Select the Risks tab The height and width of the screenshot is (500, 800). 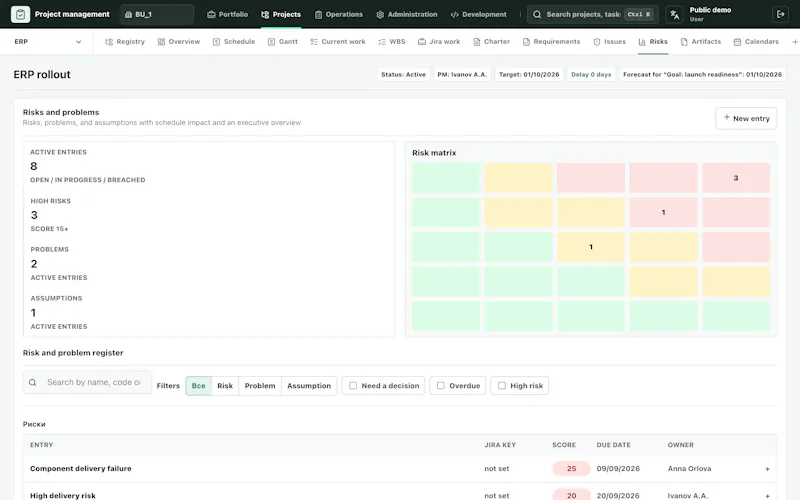tap(653, 42)
